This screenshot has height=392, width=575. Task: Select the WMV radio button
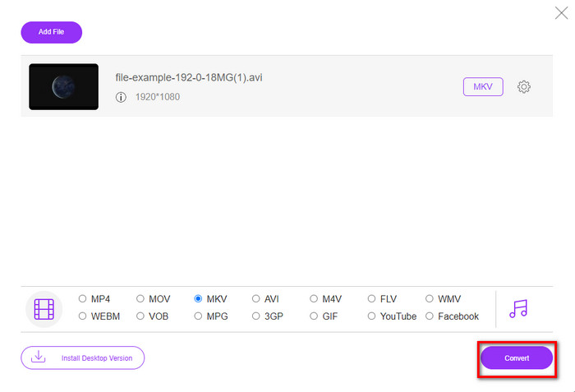click(430, 299)
